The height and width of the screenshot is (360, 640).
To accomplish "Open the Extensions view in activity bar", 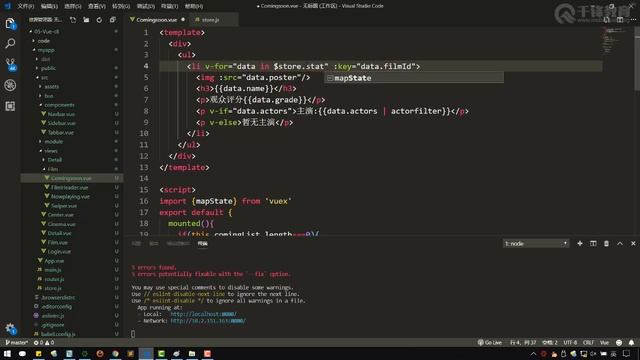I will coord(10,106).
